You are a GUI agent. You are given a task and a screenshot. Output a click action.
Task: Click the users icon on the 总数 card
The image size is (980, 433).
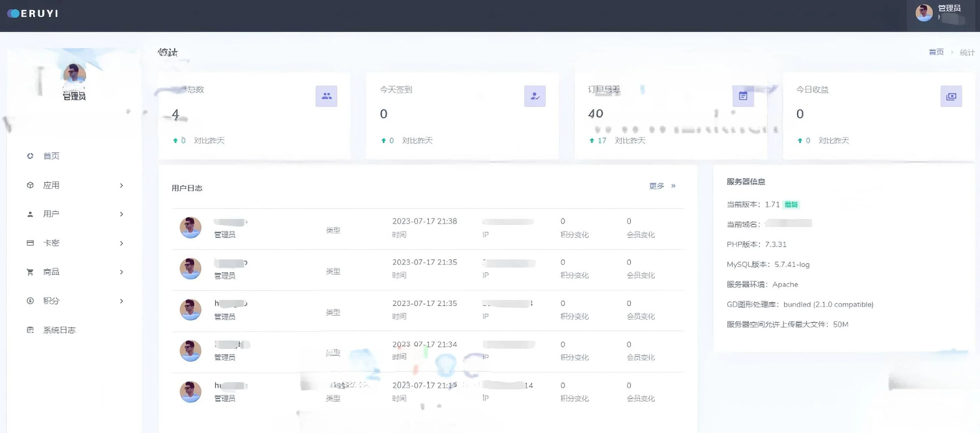click(x=326, y=96)
